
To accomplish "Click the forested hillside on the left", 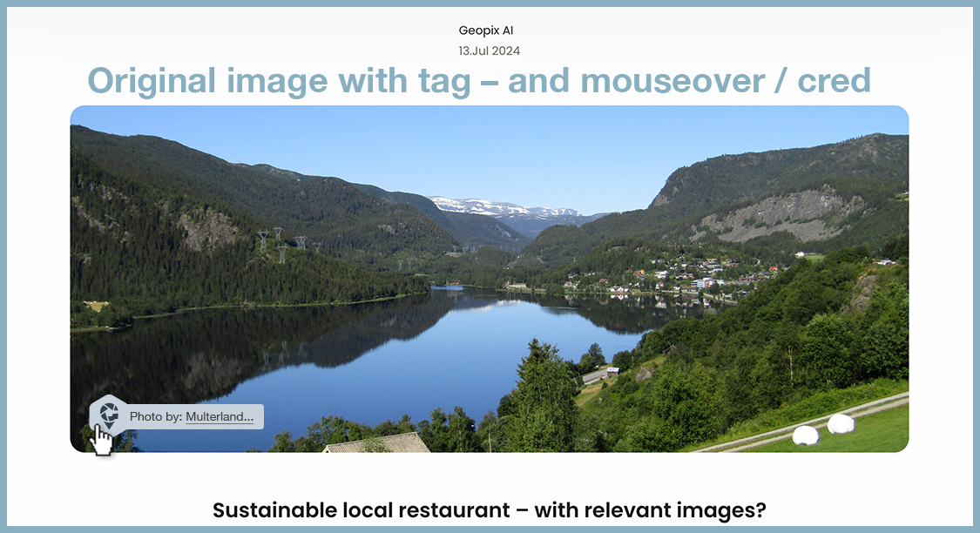I will [174, 226].
